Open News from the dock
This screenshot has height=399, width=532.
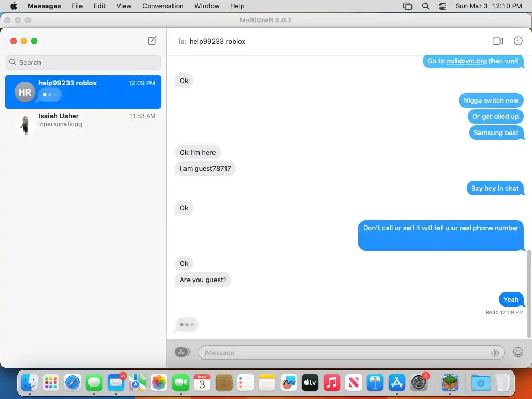(353, 383)
